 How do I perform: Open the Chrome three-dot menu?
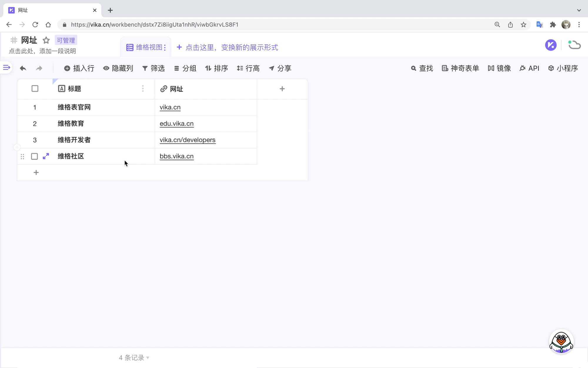tap(579, 25)
